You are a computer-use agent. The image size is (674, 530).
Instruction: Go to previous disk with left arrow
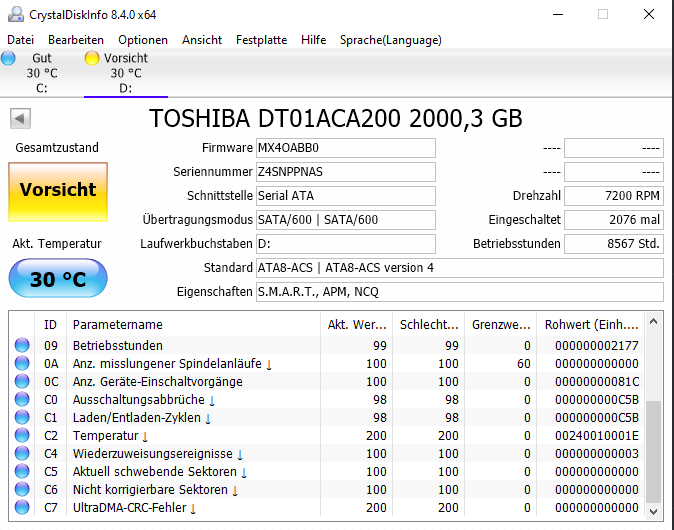(x=21, y=118)
